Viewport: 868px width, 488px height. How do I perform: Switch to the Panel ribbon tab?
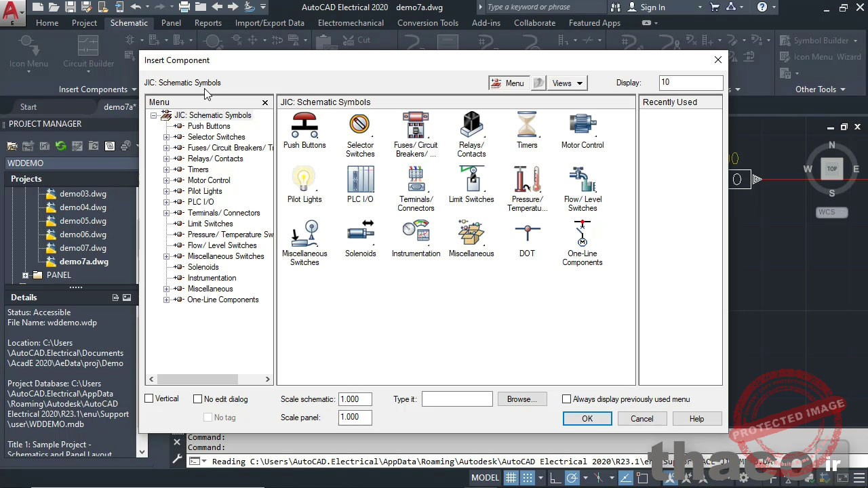[x=171, y=22]
